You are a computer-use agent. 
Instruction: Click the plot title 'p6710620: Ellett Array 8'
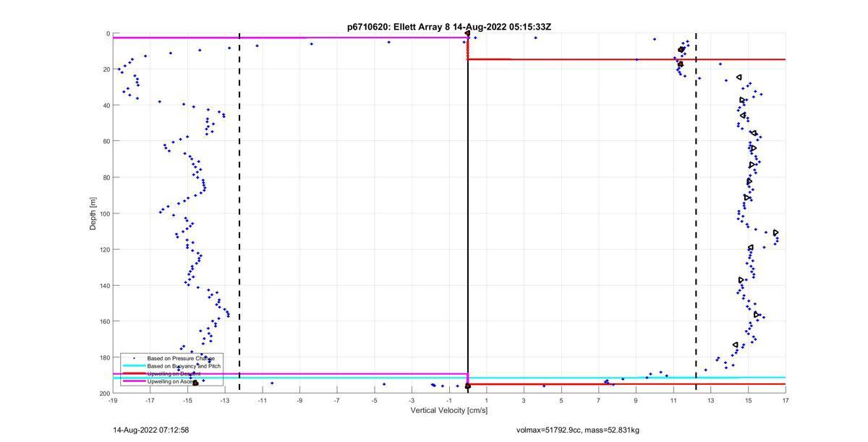[399, 27]
